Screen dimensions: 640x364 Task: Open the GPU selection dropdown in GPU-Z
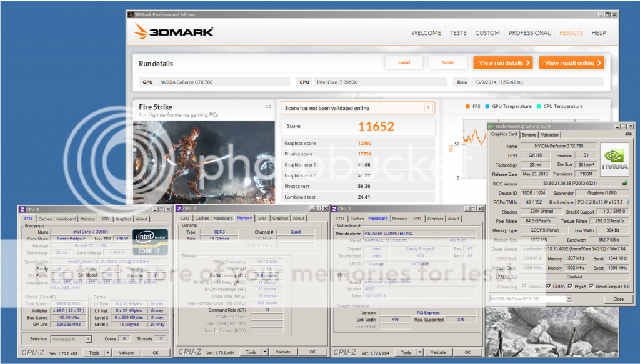[x=569, y=299]
